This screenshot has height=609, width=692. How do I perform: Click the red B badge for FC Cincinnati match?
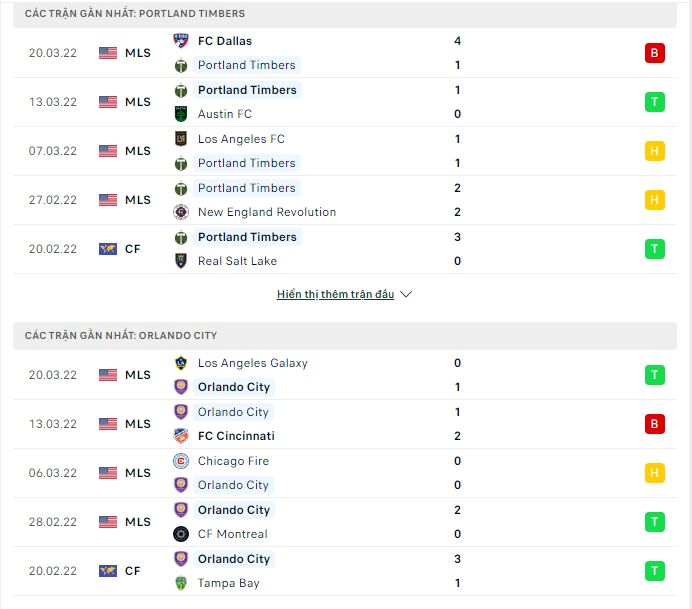point(655,424)
